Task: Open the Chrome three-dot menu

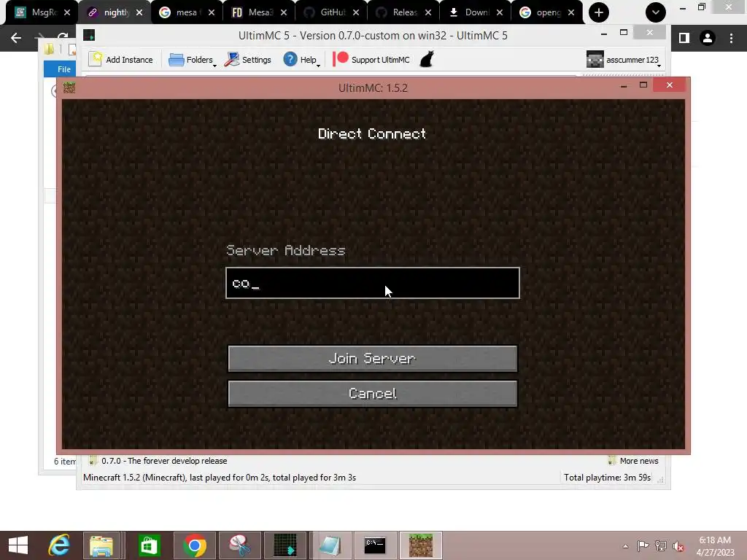Action: click(x=731, y=38)
